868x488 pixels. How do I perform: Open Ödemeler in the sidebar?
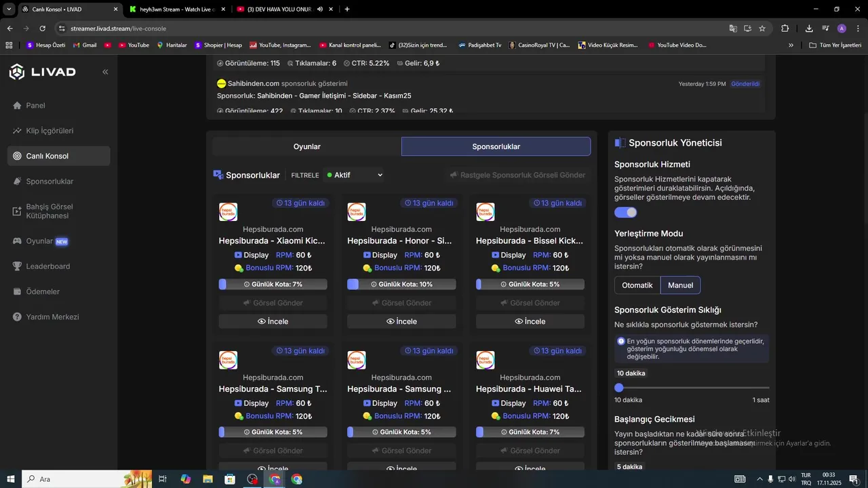(59, 291)
